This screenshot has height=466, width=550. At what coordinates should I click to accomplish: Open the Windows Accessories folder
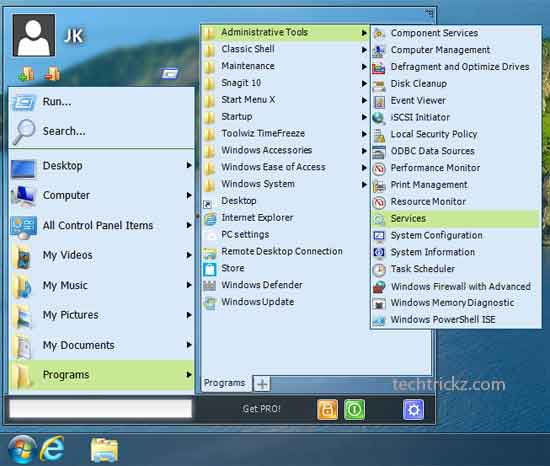pos(285,150)
